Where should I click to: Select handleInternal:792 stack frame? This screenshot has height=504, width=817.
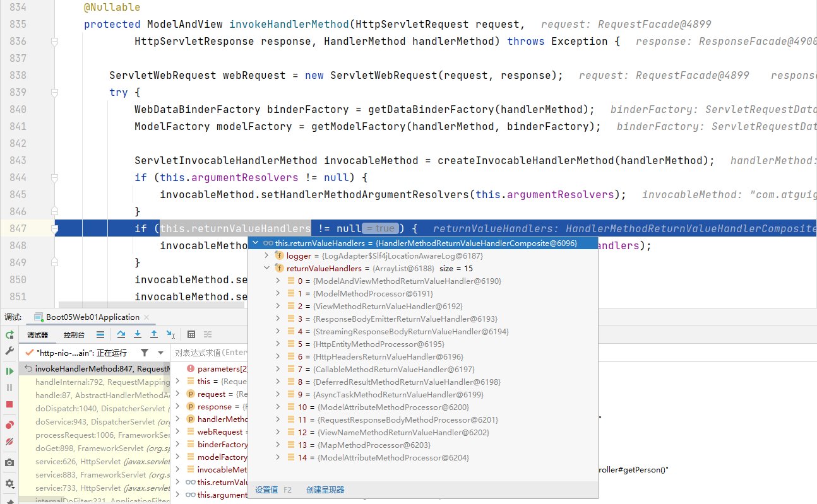tap(95, 382)
